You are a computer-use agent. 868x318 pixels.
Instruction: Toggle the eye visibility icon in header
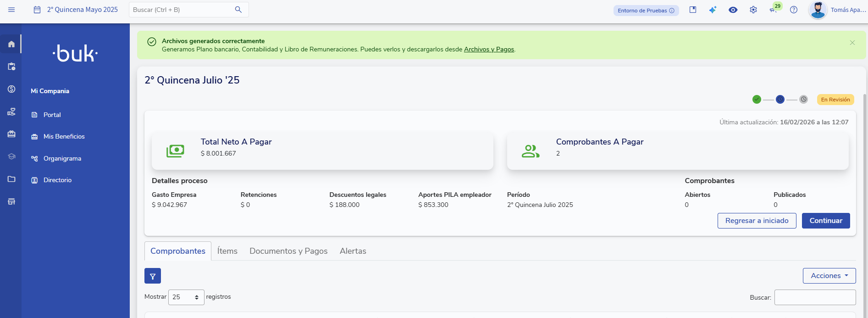click(x=733, y=10)
